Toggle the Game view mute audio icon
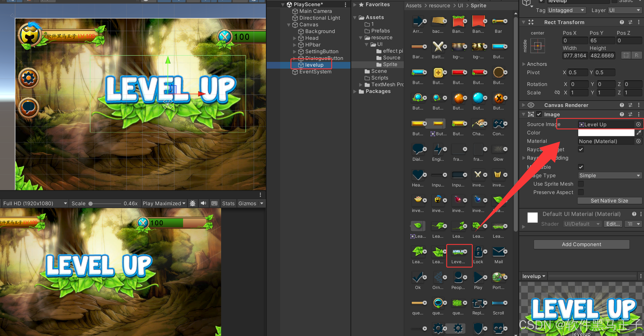Screen dimensions: 644x336 coord(203,203)
